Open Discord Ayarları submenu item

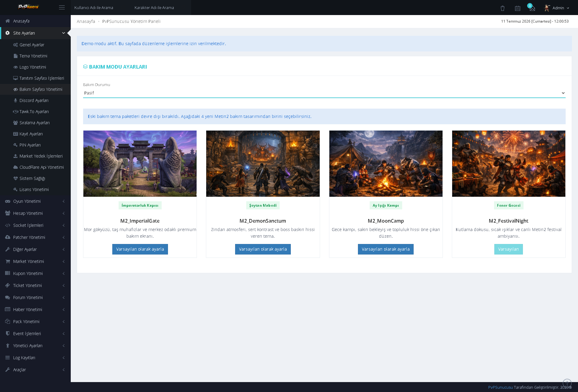pyautogui.click(x=35, y=100)
